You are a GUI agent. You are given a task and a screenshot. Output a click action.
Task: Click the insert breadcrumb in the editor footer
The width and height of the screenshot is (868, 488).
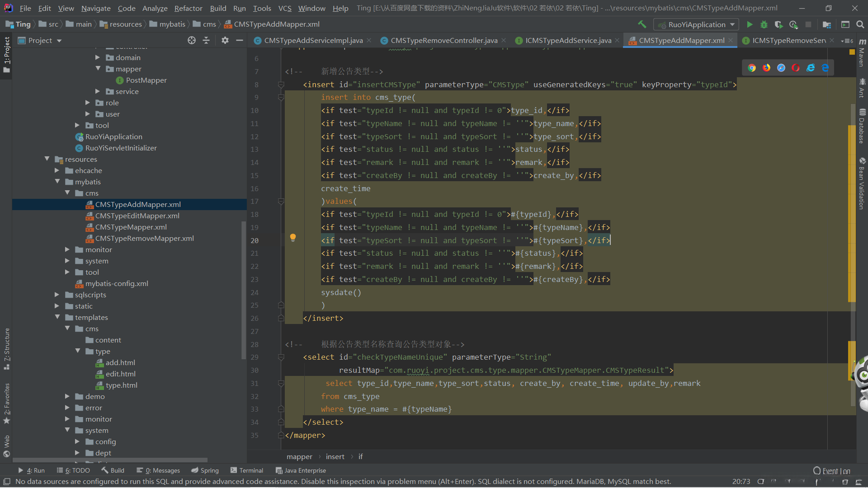tap(335, 457)
